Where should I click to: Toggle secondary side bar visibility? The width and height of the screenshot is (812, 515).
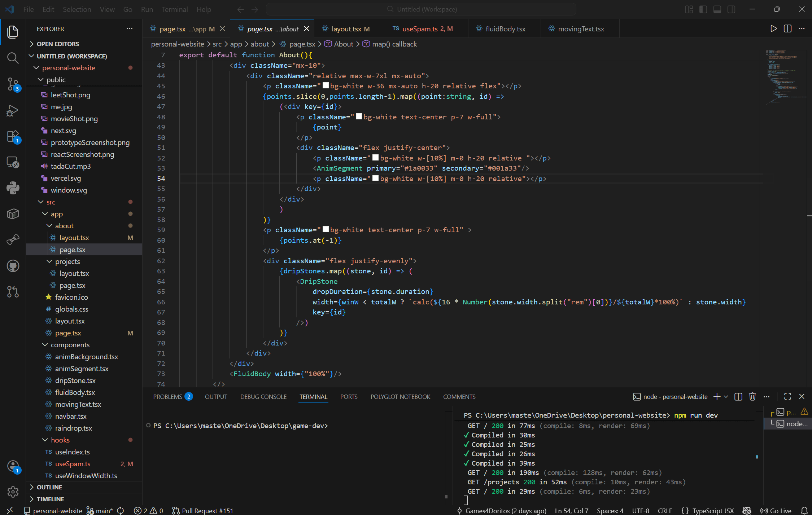click(x=731, y=9)
